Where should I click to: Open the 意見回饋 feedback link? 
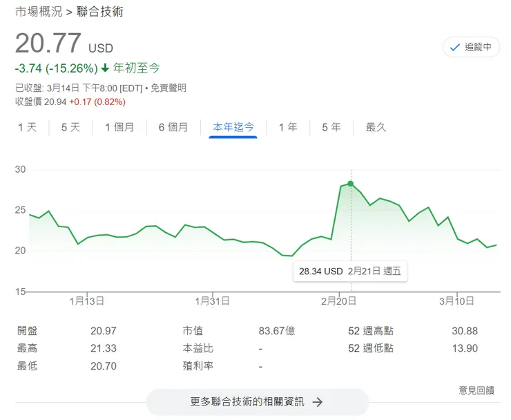[x=476, y=390]
